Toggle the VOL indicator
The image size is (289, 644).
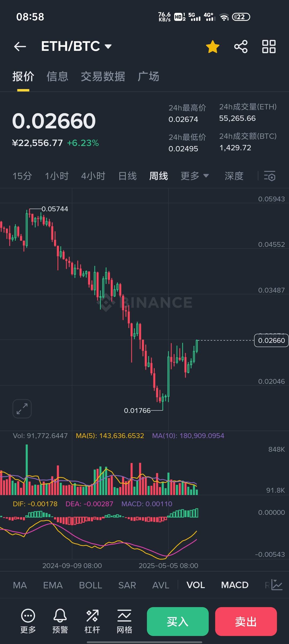coord(196,585)
